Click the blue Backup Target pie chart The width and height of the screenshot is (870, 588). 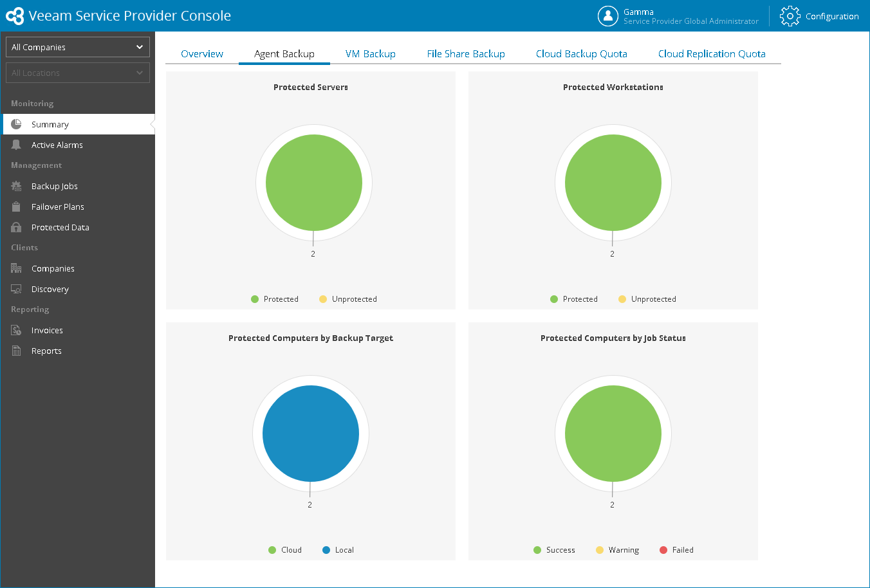pyautogui.click(x=311, y=434)
